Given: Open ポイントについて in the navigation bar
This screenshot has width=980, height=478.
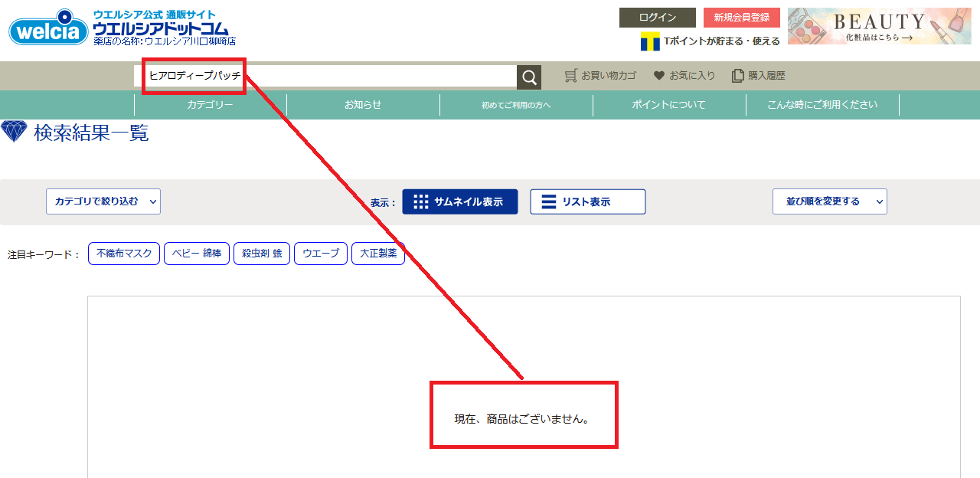Looking at the screenshot, I should [x=669, y=105].
